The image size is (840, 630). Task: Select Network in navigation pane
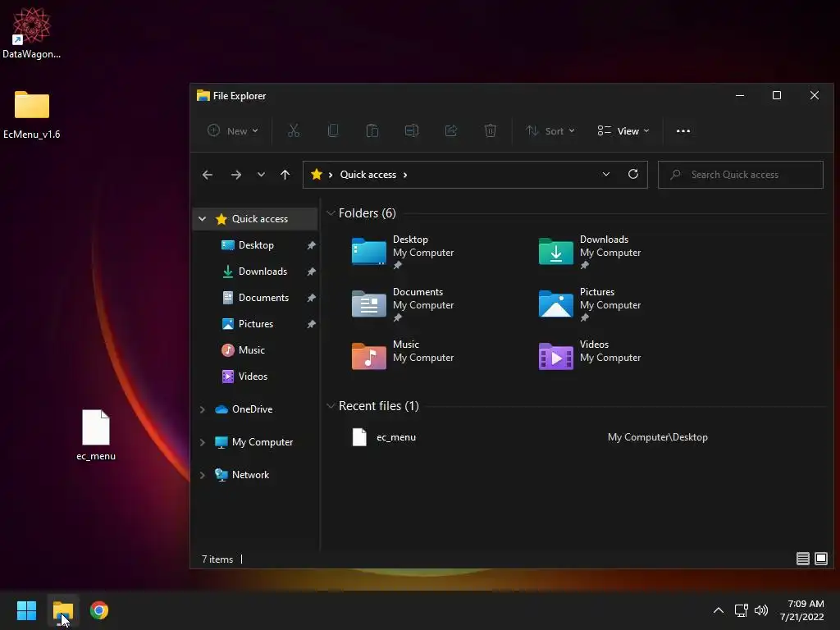250,475
